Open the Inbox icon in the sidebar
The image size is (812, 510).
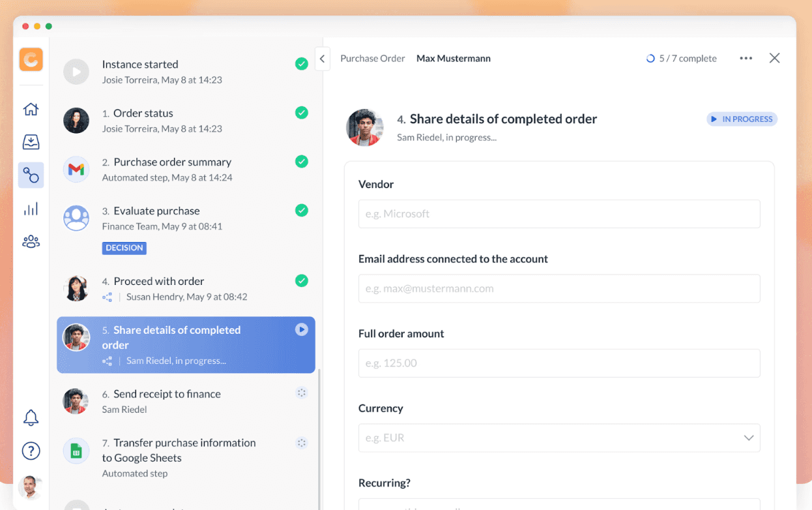[31, 142]
